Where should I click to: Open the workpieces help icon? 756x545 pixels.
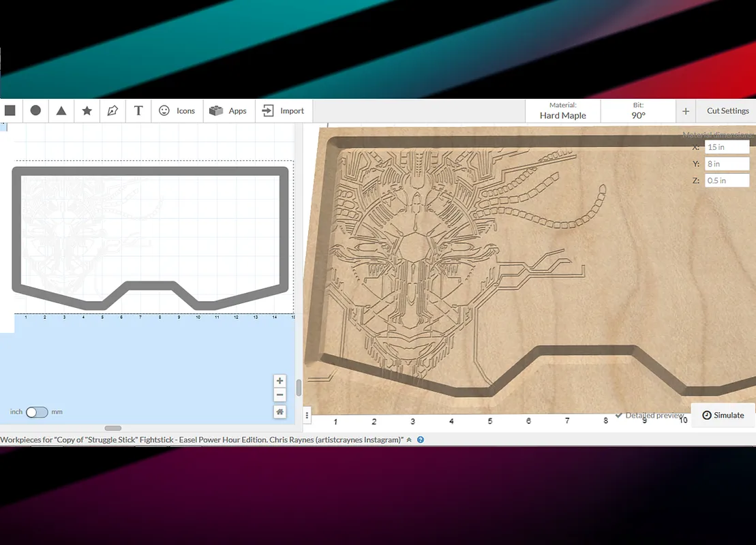pyautogui.click(x=421, y=440)
